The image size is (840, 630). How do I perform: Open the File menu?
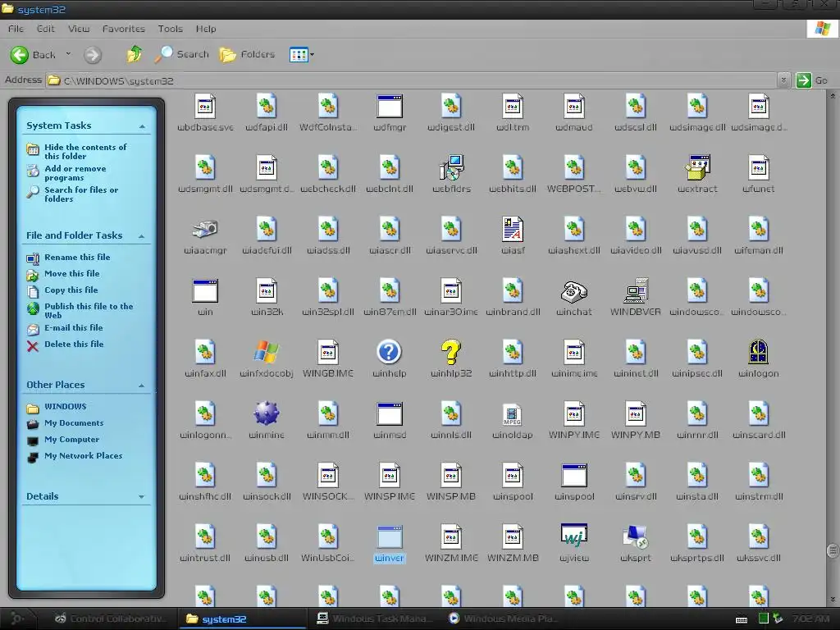pos(16,29)
